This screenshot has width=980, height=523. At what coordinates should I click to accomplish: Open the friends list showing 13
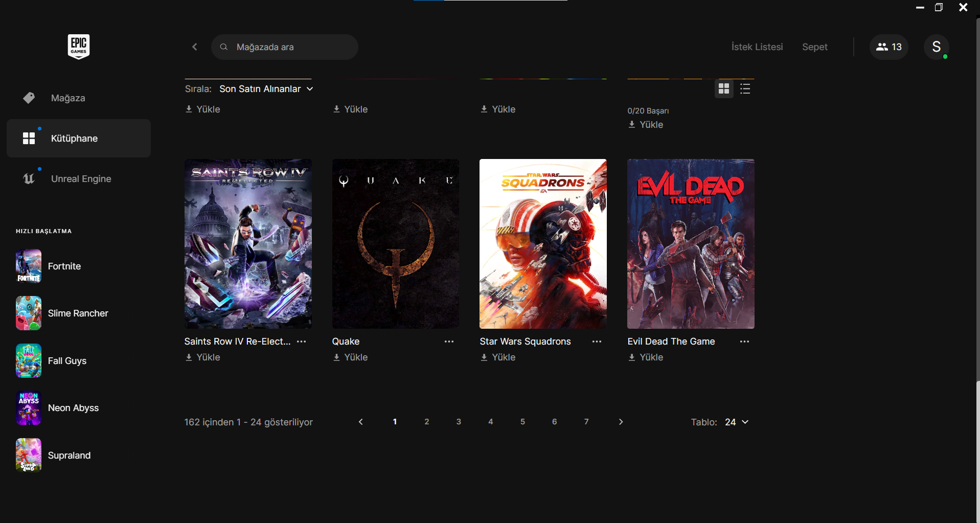[x=889, y=47]
